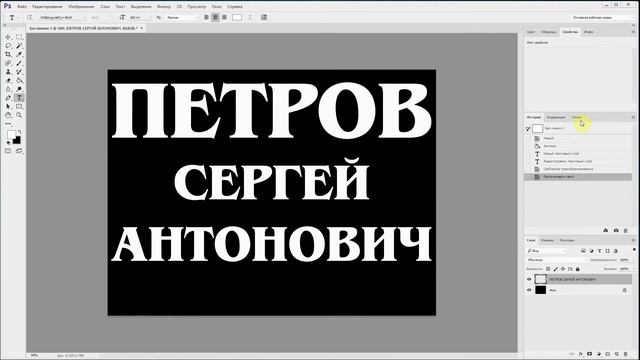This screenshot has width=640, height=360.
Task: Select the Crop tool
Action: 8,54
